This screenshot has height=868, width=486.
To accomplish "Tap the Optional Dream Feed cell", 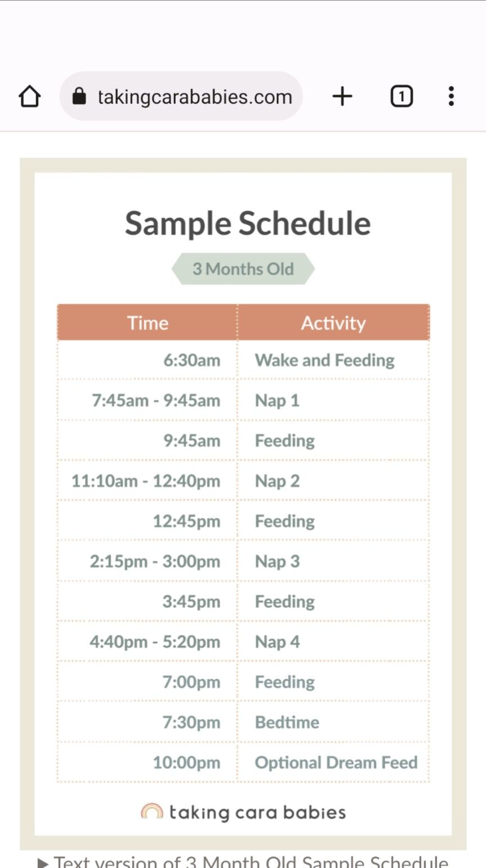I will click(x=336, y=763).
